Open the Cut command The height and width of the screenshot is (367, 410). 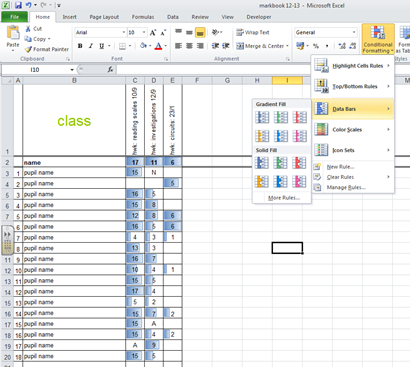(33, 29)
